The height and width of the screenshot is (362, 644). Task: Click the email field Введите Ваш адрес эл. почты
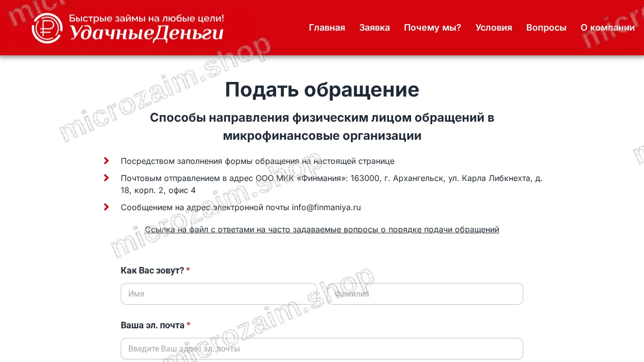(x=322, y=348)
